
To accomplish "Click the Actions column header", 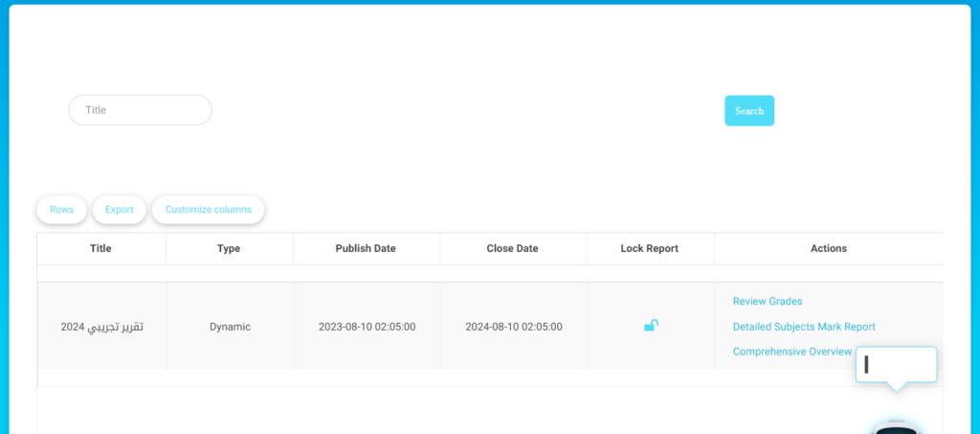I will pos(828,248).
